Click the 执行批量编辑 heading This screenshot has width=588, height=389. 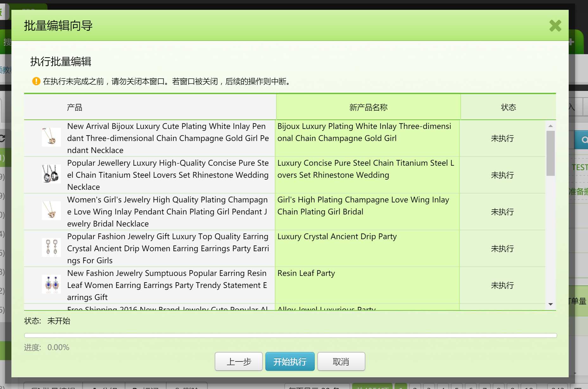(61, 61)
